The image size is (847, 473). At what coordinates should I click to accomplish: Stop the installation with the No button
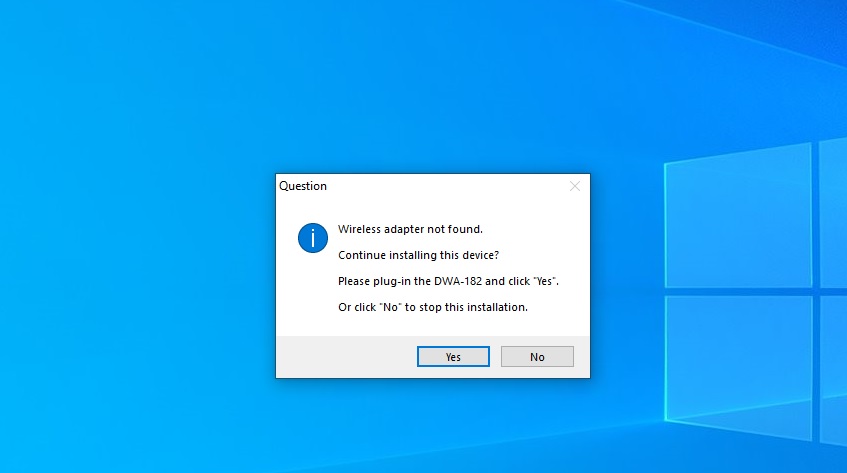[537, 356]
